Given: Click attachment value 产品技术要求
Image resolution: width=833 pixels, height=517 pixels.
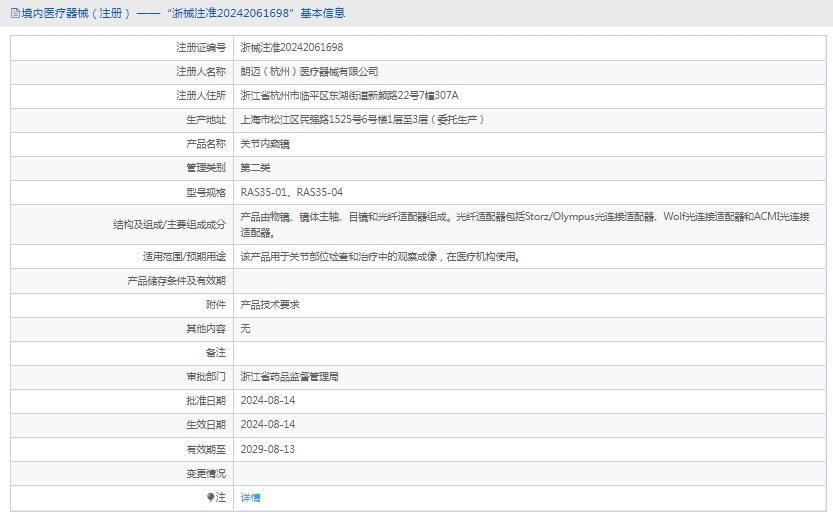Looking at the screenshot, I should (270, 305).
